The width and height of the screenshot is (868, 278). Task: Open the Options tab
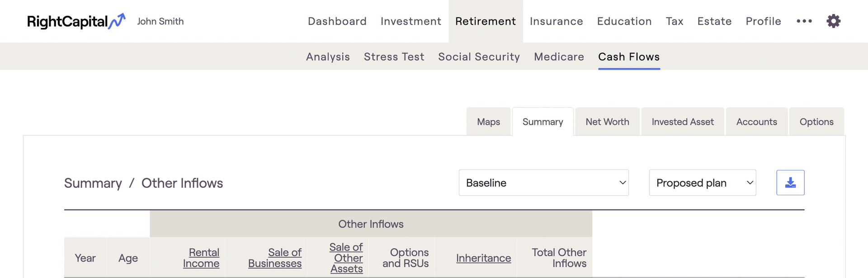coord(816,122)
